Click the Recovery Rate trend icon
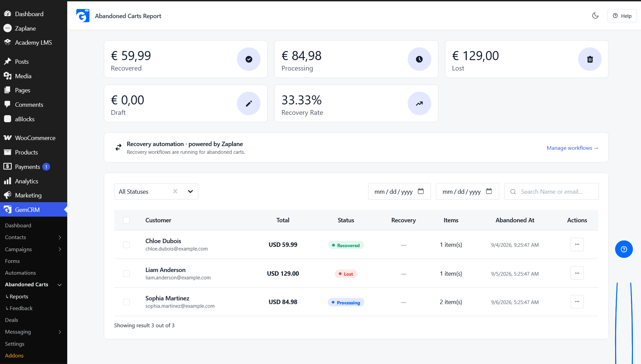Screen dimensions: 641x364 coord(419,103)
